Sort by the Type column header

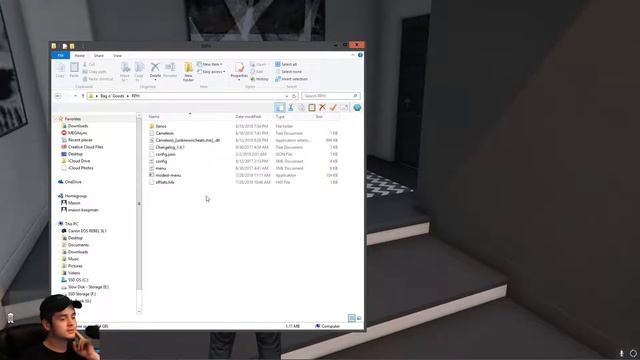click(280, 117)
